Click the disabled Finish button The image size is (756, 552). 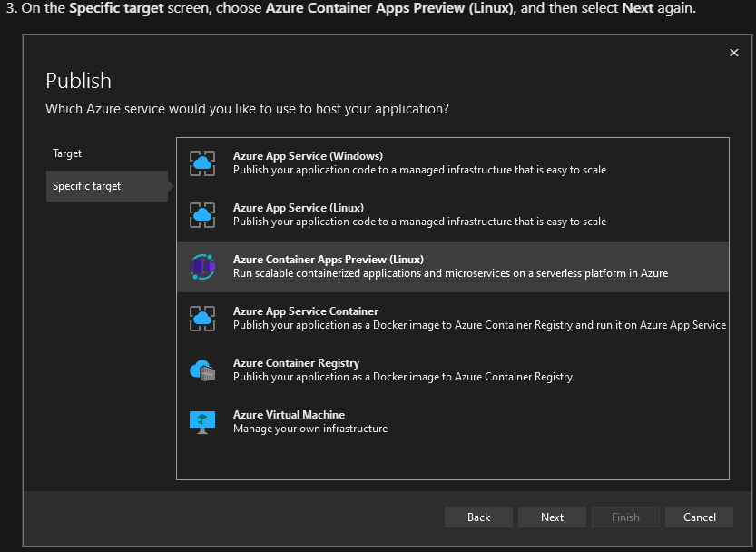625,517
